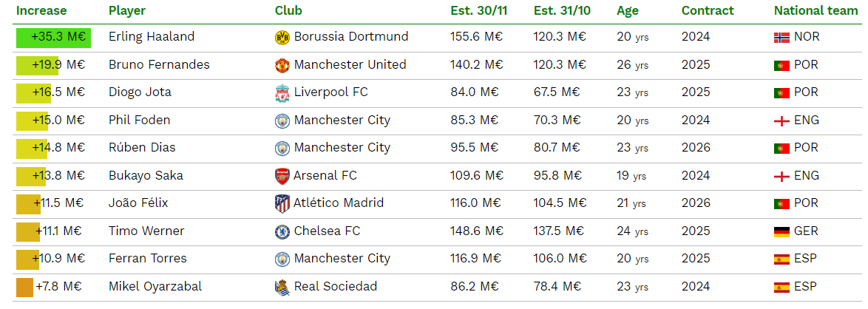Image resolution: width=868 pixels, height=309 pixels.
Task: Click the Real Sociedad crest icon
Action: (x=282, y=287)
